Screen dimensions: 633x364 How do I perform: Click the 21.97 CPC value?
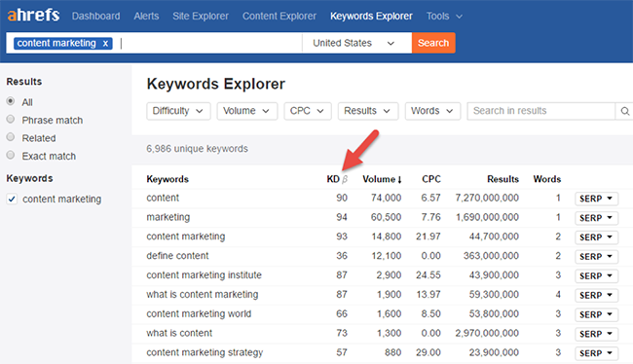[428, 237]
